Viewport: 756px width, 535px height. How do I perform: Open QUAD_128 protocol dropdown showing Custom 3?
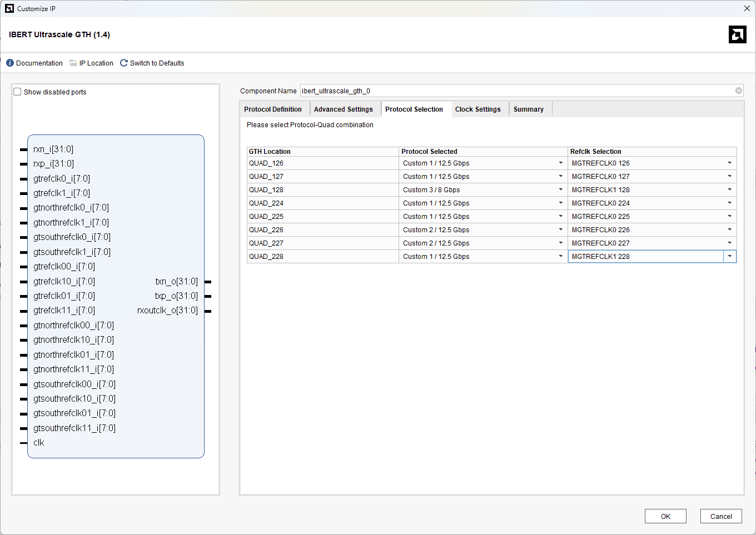pos(560,190)
